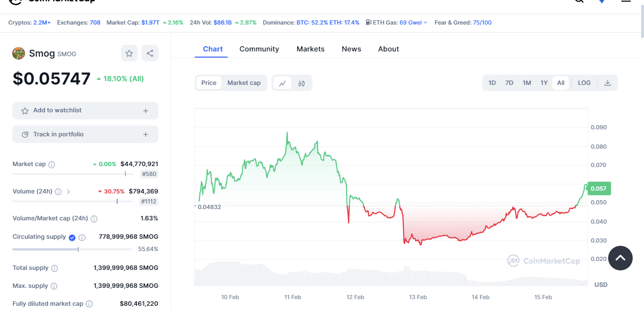
Task: Toggle LOG scale on chart
Action: tap(584, 83)
